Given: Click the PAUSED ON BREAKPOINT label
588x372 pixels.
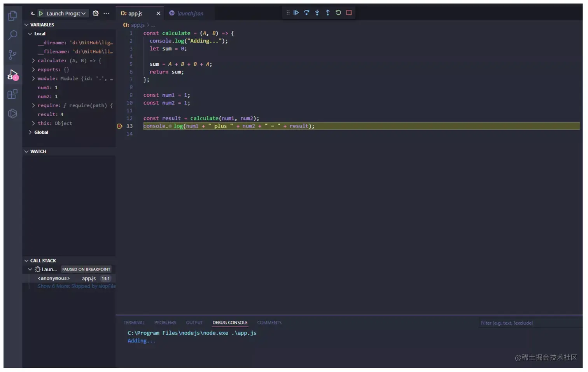Looking at the screenshot, I should pyautogui.click(x=86, y=269).
